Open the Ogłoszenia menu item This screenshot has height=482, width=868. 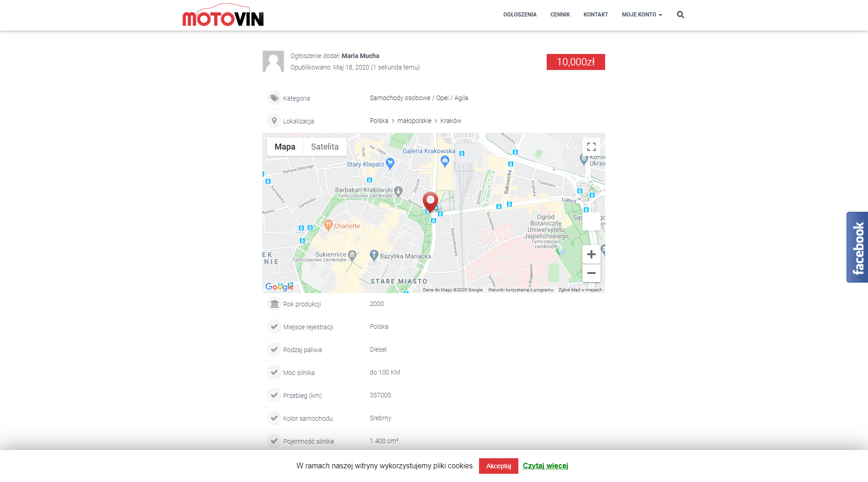[519, 14]
